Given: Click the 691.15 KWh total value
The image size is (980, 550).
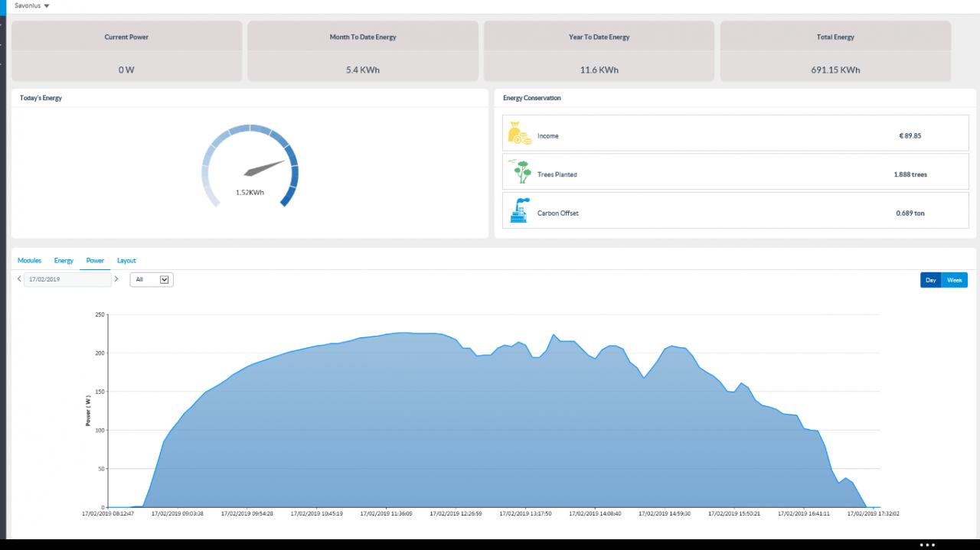Looking at the screenshot, I should pyautogui.click(x=835, y=70).
